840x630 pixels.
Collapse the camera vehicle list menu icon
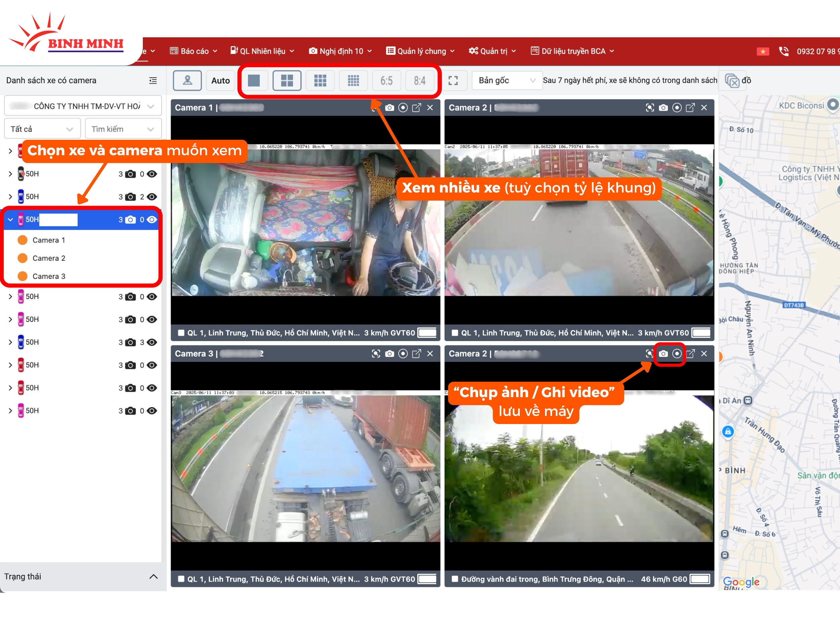(x=153, y=81)
